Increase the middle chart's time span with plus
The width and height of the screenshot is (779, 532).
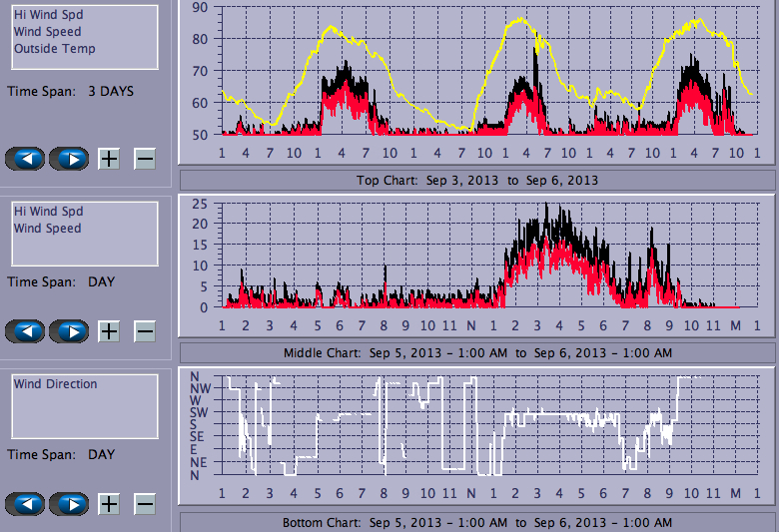109,331
